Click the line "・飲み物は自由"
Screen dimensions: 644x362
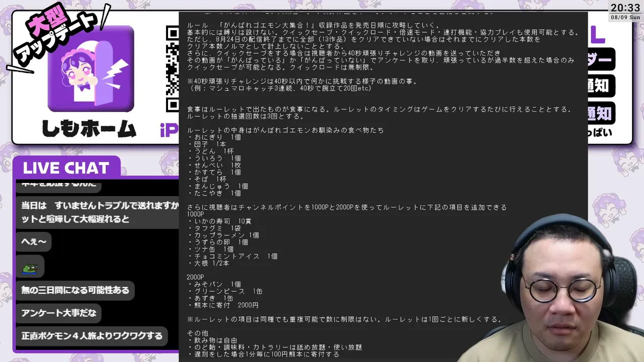pyautogui.click(x=212, y=341)
